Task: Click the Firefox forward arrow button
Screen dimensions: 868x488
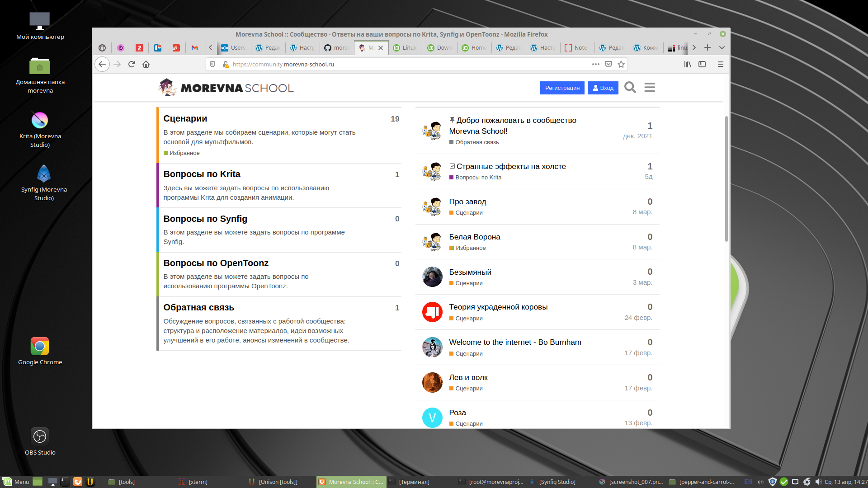Action: [x=117, y=64]
